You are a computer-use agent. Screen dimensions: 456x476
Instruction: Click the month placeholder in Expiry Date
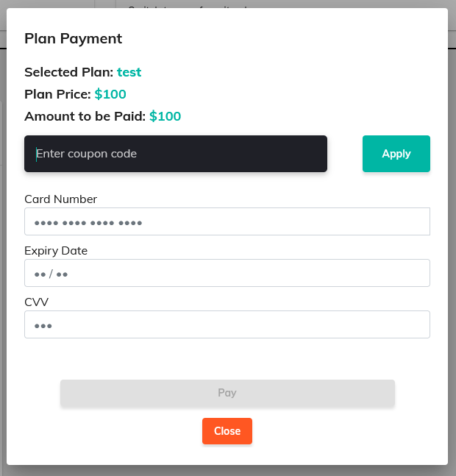tap(40, 274)
